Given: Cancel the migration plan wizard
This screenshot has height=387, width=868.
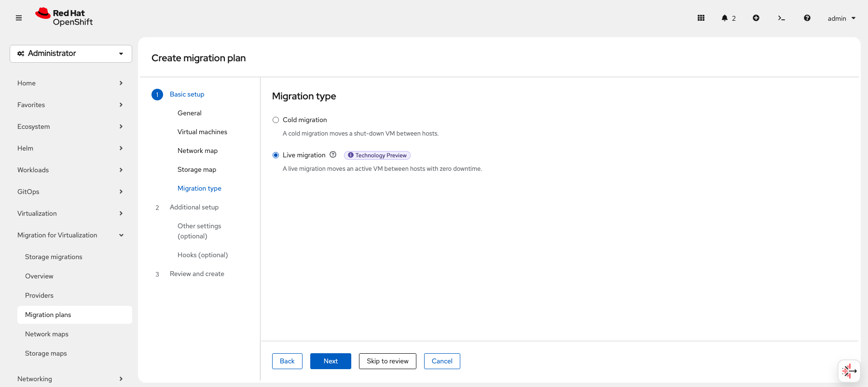Looking at the screenshot, I should 441,361.
